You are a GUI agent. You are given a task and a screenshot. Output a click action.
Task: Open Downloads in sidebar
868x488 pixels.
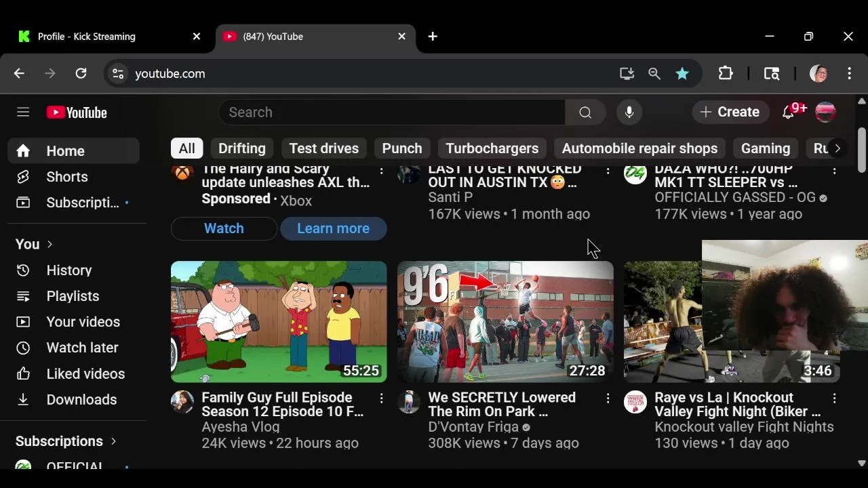click(x=73, y=400)
